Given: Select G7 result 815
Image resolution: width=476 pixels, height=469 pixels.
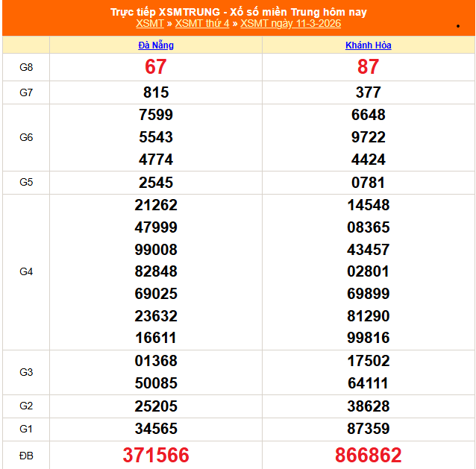Looking at the screenshot, I should tap(156, 92).
